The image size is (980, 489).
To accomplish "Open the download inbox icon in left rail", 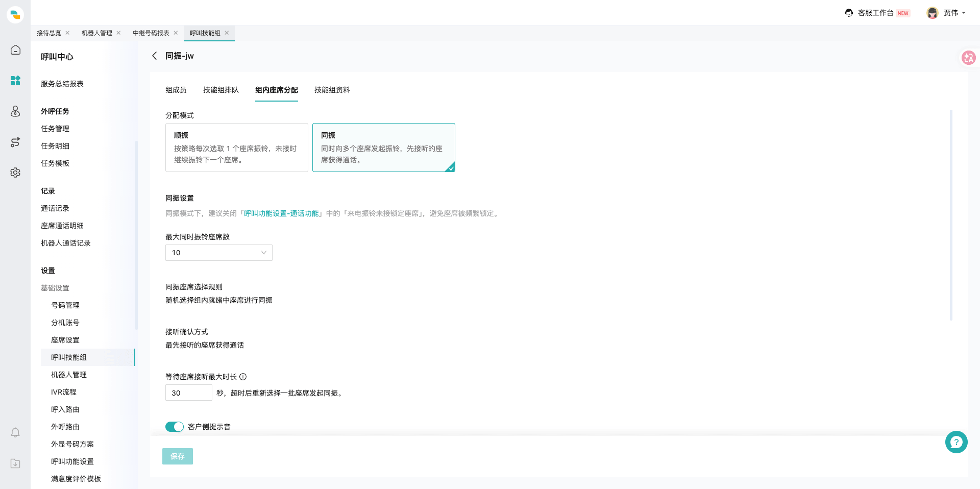I will 15,463.
